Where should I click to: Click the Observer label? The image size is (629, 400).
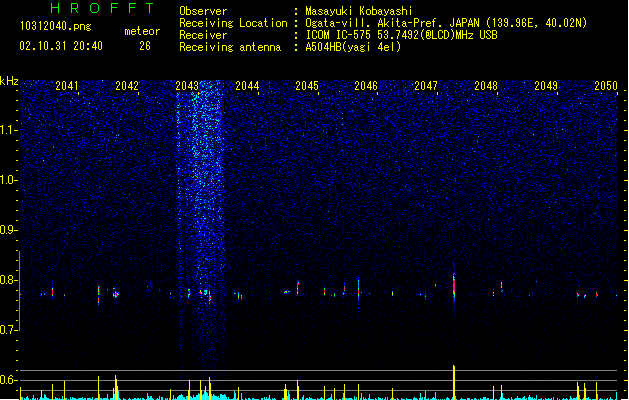pyautogui.click(x=203, y=11)
